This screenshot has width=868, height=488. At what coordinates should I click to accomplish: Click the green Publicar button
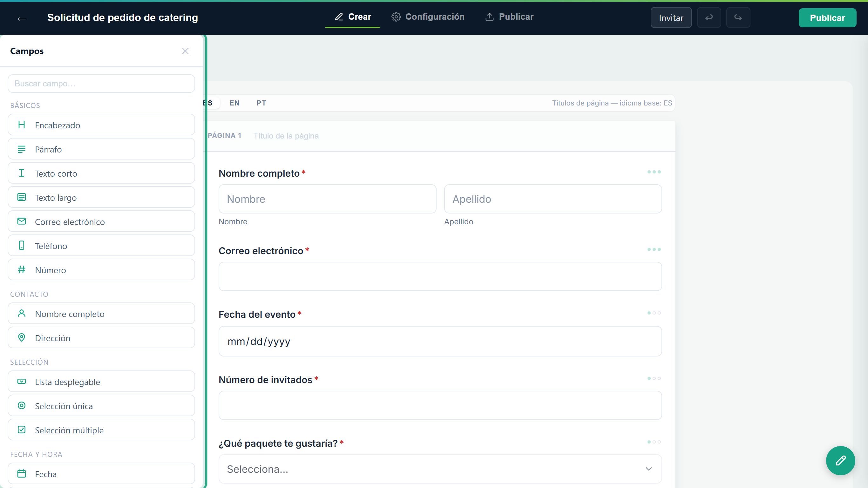click(827, 18)
